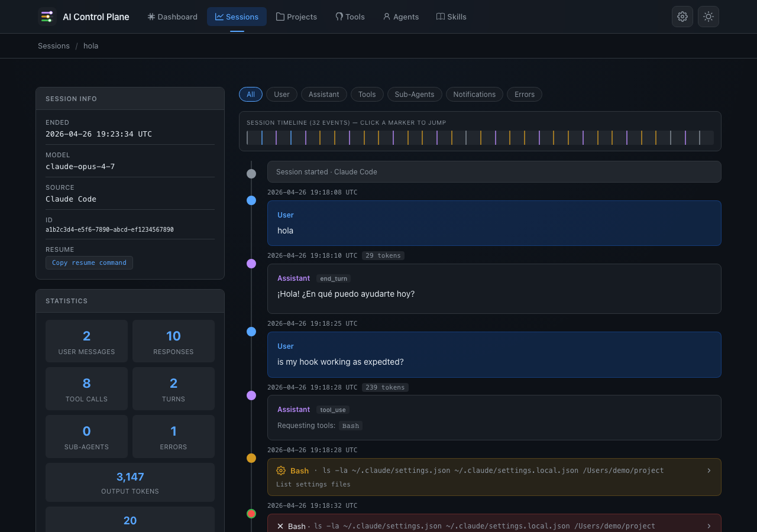The width and height of the screenshot is (757, 532).
Task: Click the orange gear icon beside Bash
Action: tap(281, 471)
